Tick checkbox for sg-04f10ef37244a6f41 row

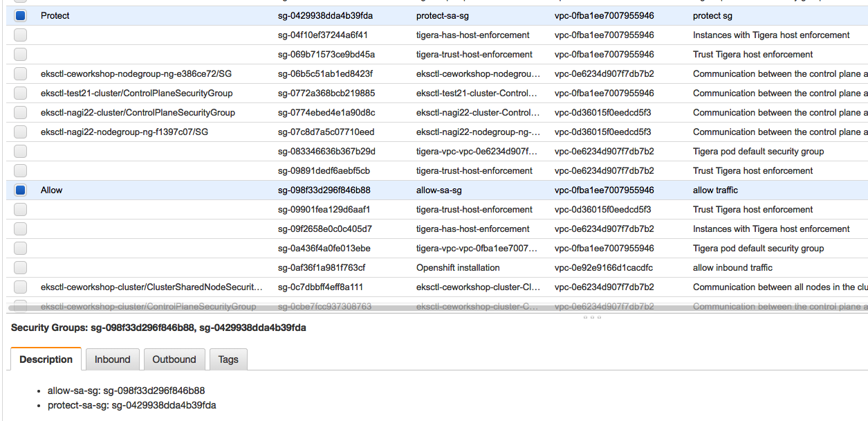pos(20,35)
